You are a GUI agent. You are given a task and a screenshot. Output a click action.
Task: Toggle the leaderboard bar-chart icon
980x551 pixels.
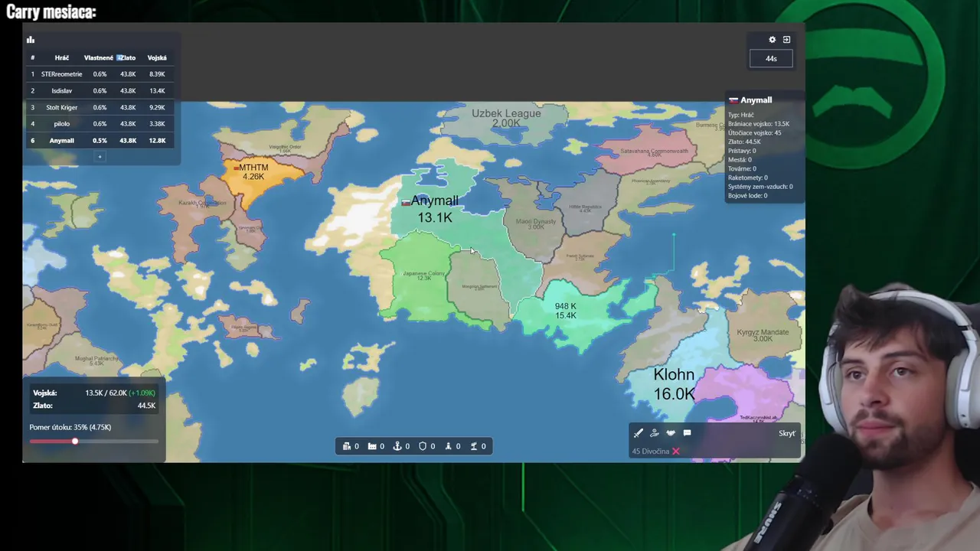[x=31, y=40]
